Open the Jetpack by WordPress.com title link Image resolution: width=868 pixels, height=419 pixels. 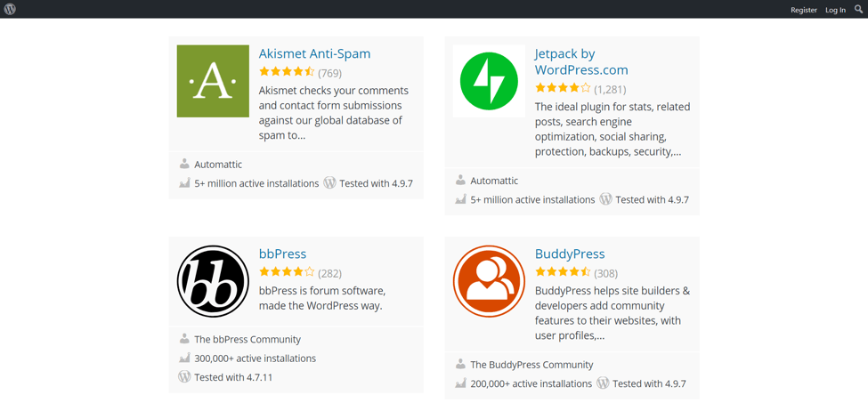(580, 61)
